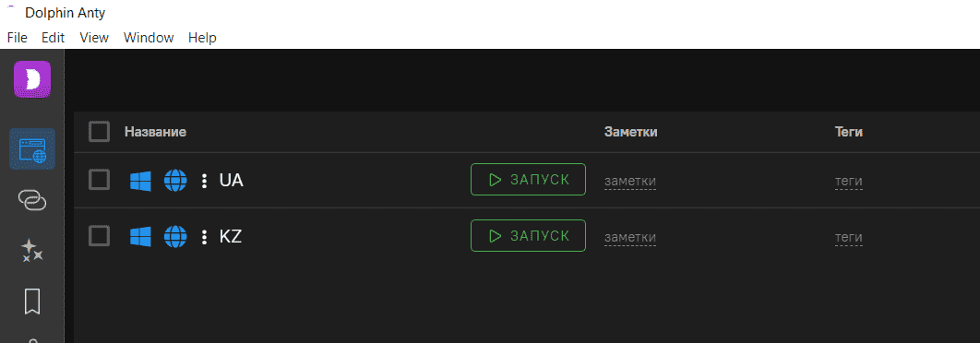
Task: Open the proxies chain-link sidebar icon
Action: click(32, 200)
